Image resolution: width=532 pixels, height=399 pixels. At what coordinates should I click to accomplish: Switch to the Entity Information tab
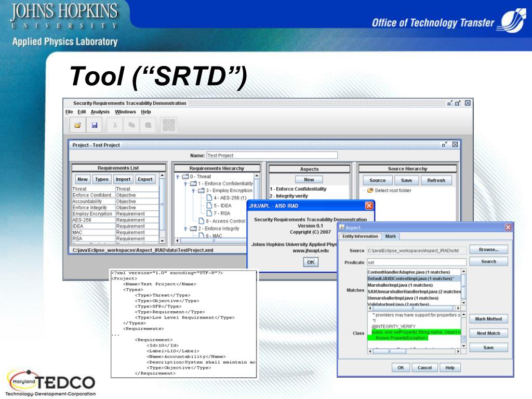click(x=360, y=236)
